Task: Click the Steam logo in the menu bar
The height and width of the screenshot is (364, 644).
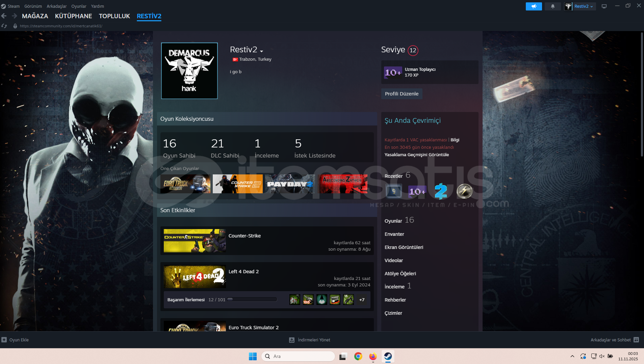Action: (3, 6)
